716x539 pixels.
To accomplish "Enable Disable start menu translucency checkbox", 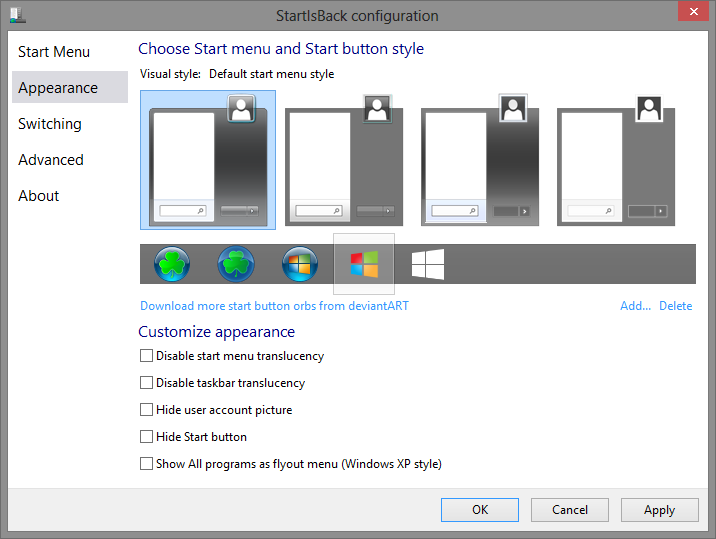I will click(x=147, y=355).
